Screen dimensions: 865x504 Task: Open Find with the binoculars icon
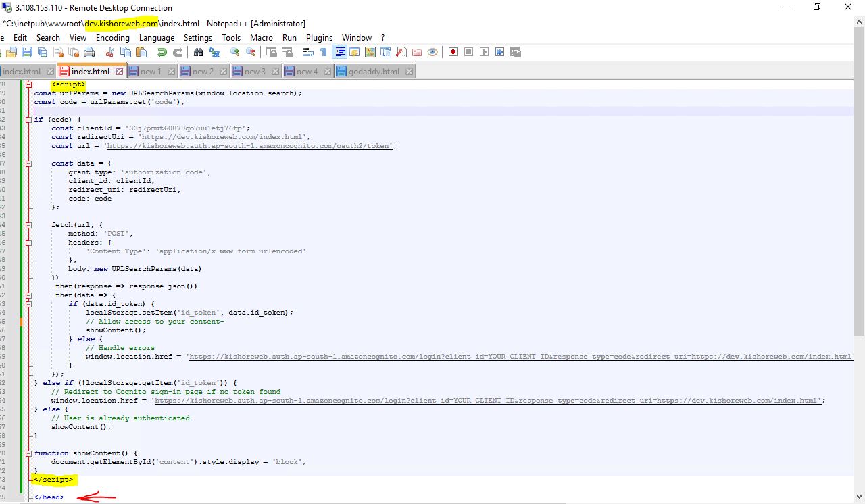(199, 53)
